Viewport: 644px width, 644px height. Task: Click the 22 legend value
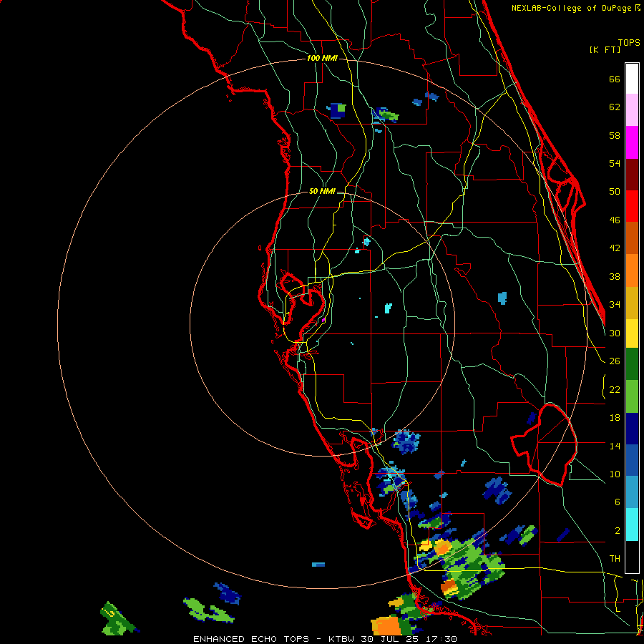pyautogui.click(x=615, y=389)
